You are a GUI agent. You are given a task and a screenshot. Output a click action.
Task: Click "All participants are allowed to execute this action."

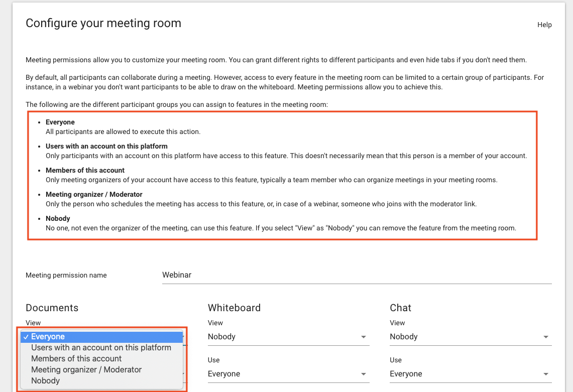click(123, 132)
